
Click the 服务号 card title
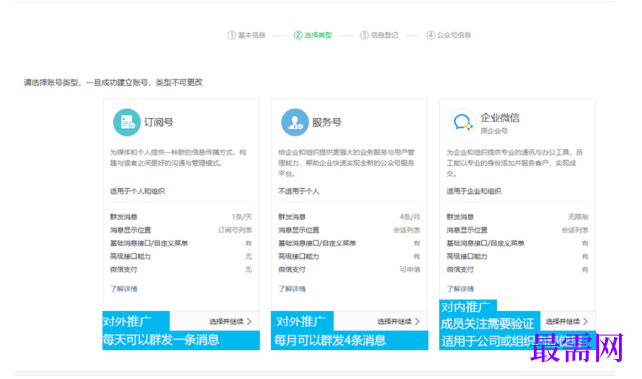pyautogui.click(x=327, y=122)
